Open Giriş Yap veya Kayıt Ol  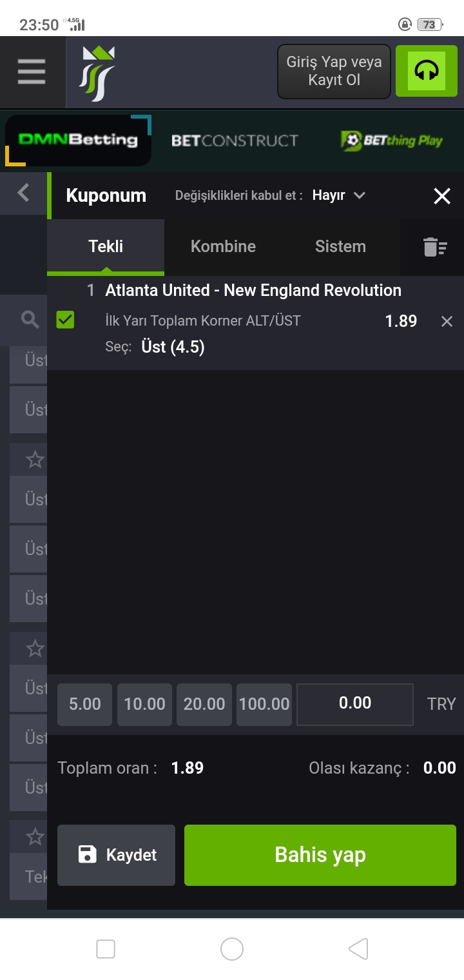point(334,71)
